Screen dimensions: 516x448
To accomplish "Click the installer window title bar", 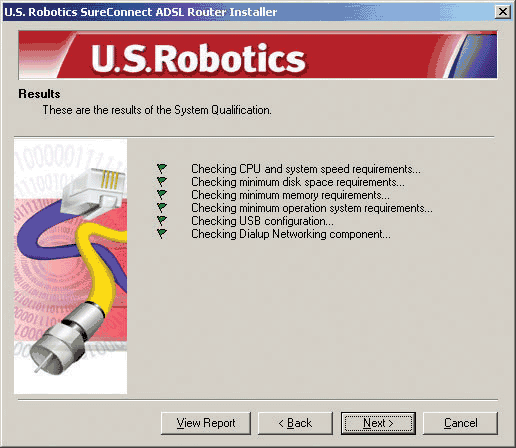I will [248, 12].
